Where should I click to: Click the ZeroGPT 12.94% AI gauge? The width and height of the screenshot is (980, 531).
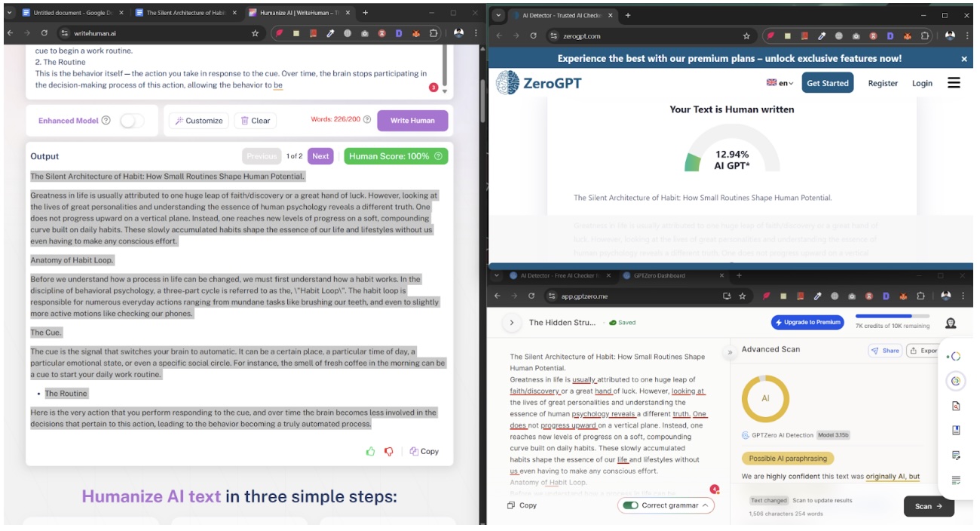(732, 149)
